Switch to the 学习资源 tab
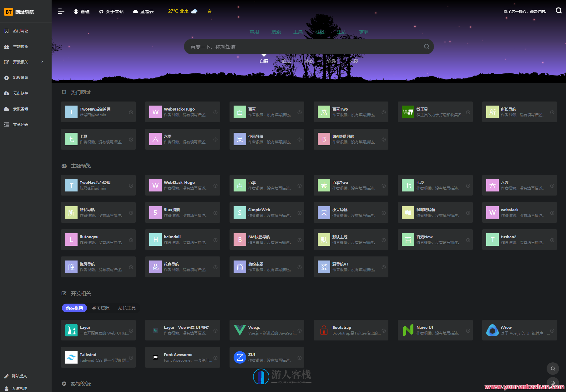Image resolution: width=566 pixels, height=392 pixels. click(101, 308)
